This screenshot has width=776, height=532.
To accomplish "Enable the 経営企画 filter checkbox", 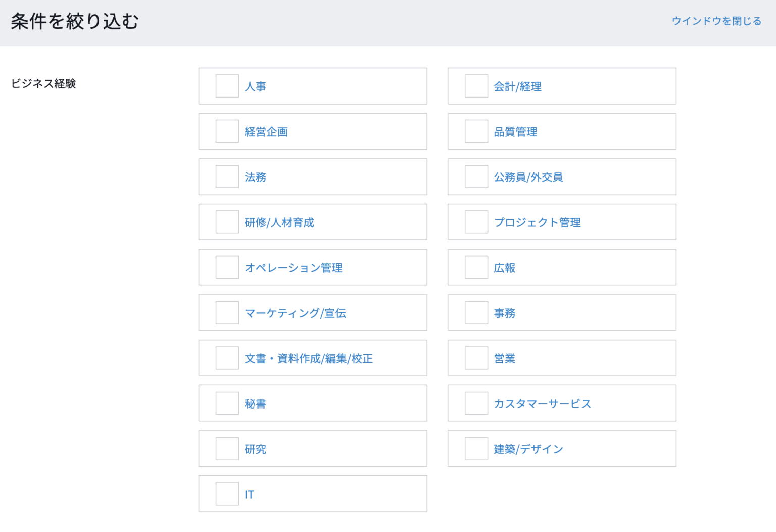I will [227, 131].
